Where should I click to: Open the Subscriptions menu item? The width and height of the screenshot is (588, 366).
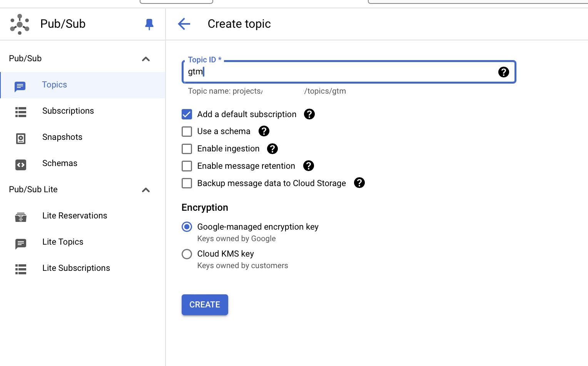click(83, 111)
